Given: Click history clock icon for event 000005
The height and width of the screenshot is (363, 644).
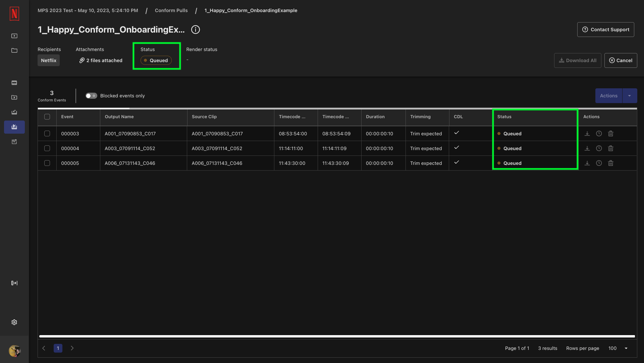Looking at the screenshot, I should (x=599, y=163).
